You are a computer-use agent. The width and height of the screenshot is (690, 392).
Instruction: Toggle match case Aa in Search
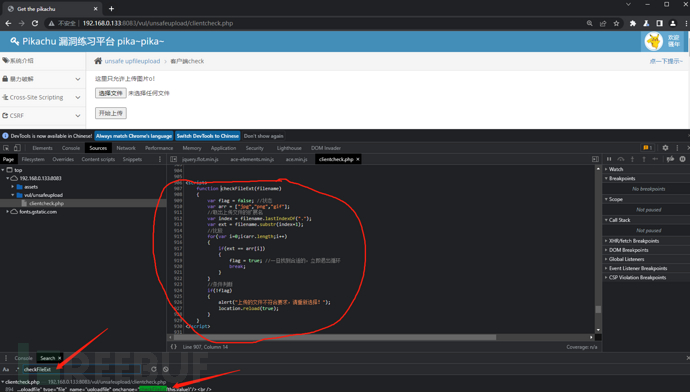pos(6,369)
